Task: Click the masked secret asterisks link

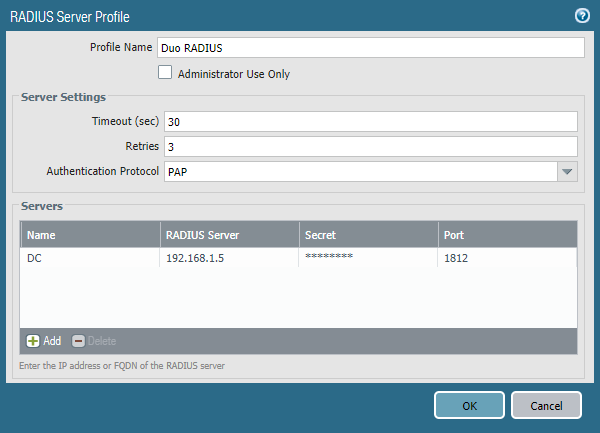Action: (329, 258)
